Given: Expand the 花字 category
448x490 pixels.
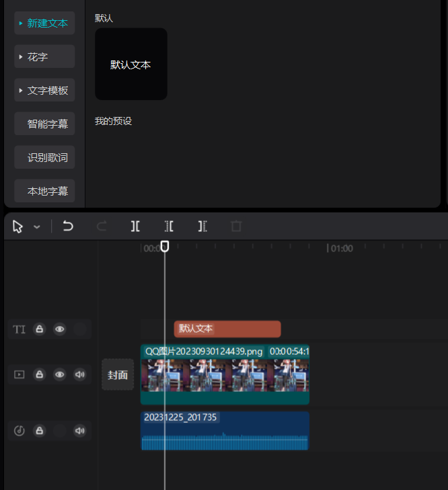Looking at the screenshot, I should pos(44,57).
